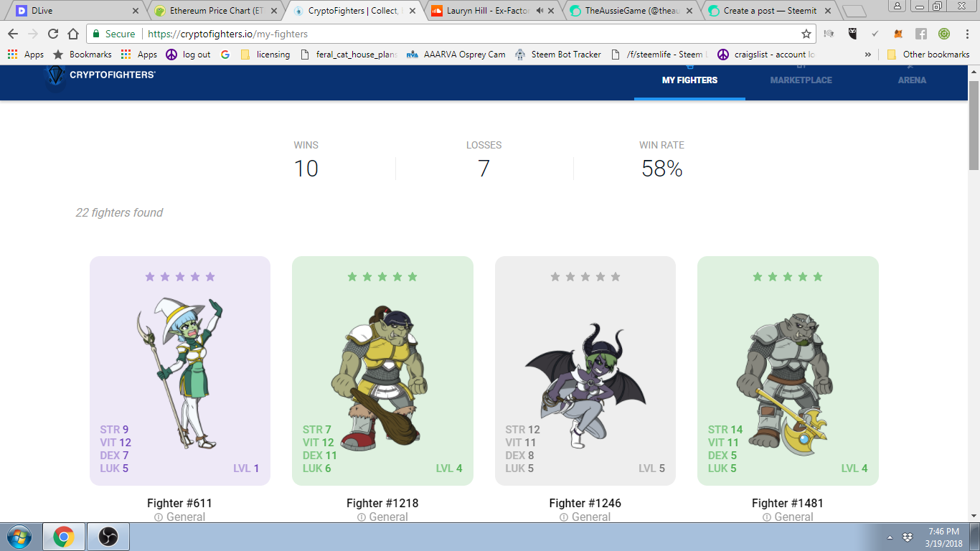Click the checkmark extension icon

pos(875,34)
